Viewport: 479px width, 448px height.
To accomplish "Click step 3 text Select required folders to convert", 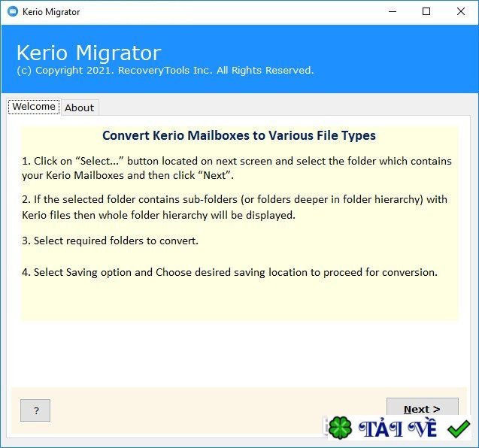I will tap(110, 241).
